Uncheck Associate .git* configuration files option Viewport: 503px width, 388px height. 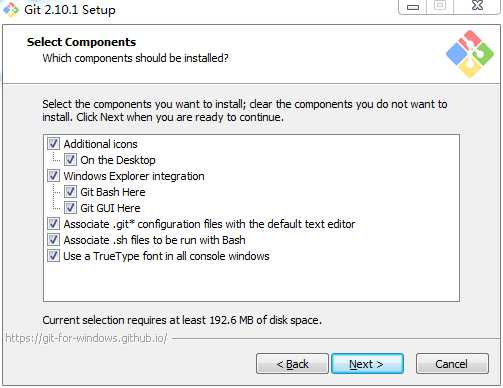click(x=53, y=224)
